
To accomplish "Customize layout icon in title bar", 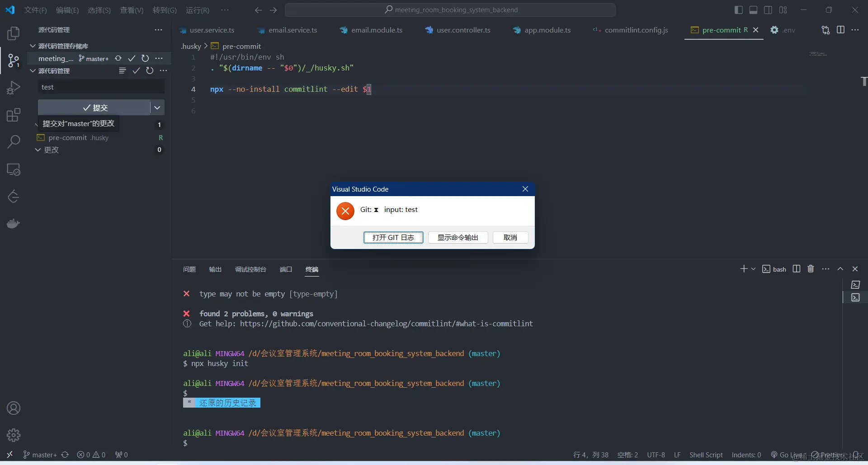I will [783, 10].
